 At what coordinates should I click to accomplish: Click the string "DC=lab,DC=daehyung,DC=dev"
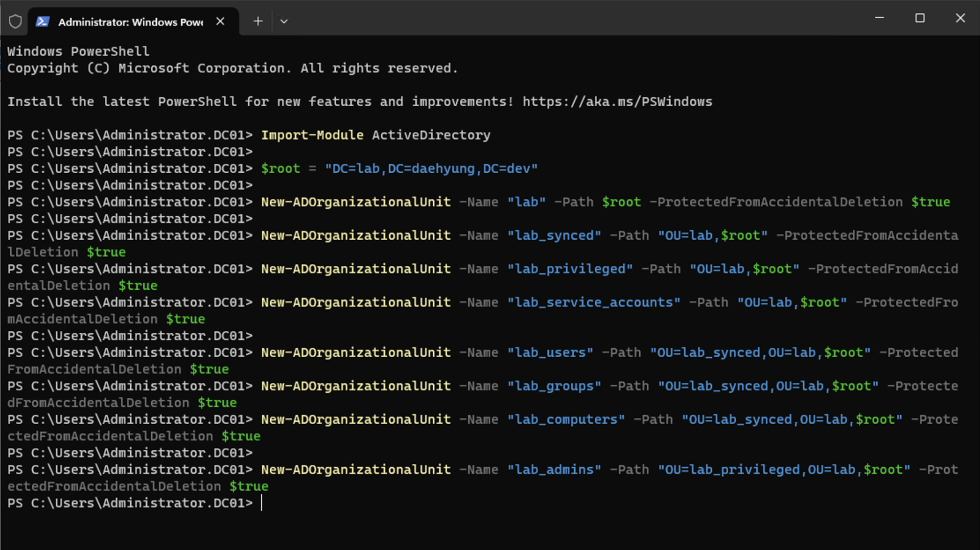pos(431,169)
